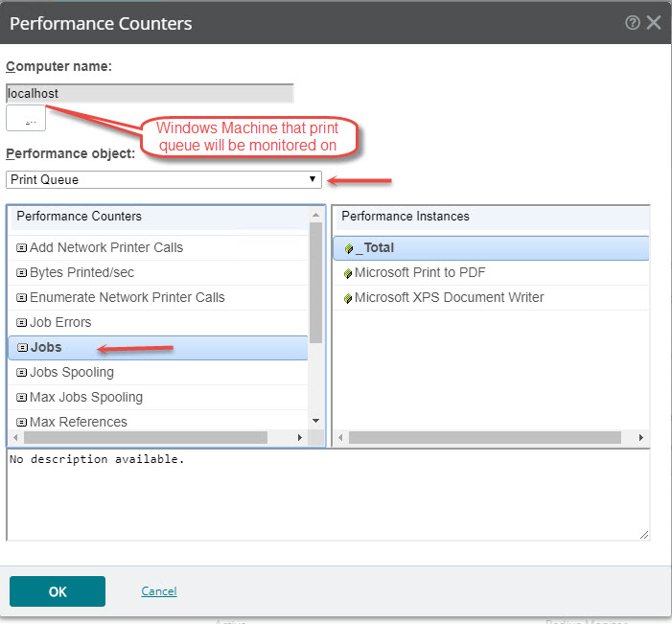The height and width of the screenshot is (624, 672).
Task: Select the Max References counter
Action: click(x=78, y=422)
